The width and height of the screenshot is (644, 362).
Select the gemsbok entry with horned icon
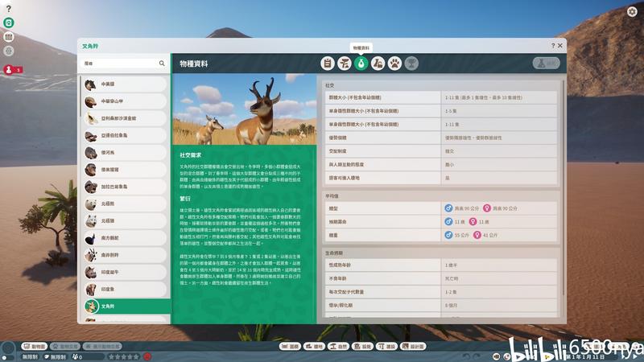coord(126,255)
